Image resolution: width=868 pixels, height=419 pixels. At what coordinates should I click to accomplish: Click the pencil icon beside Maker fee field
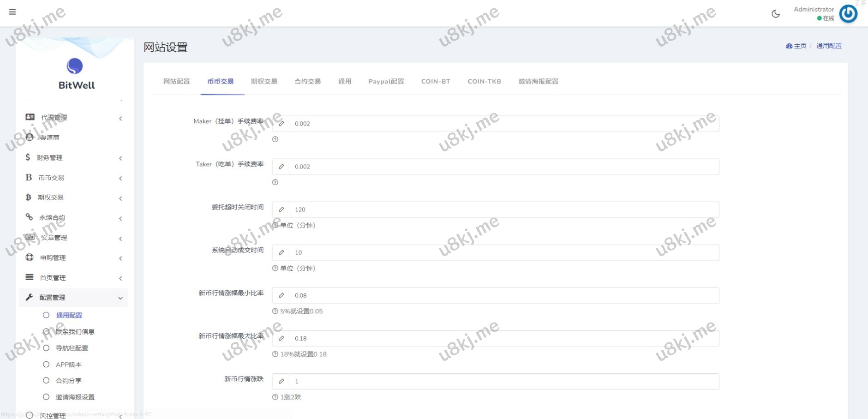(281, 124)
